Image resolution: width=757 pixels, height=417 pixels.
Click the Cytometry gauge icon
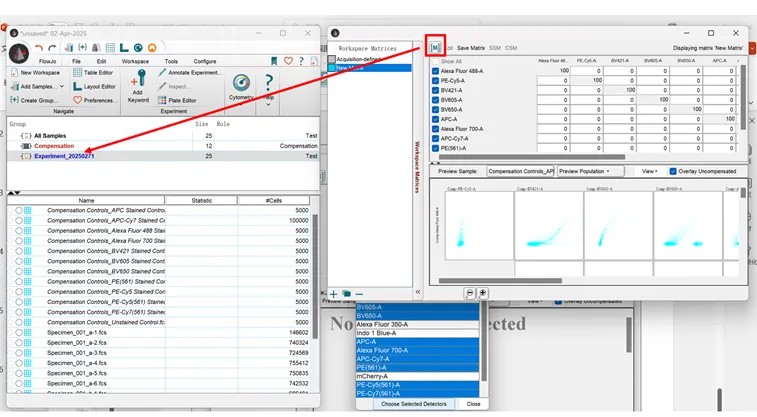pyautogui.click(x=241, y=84)
